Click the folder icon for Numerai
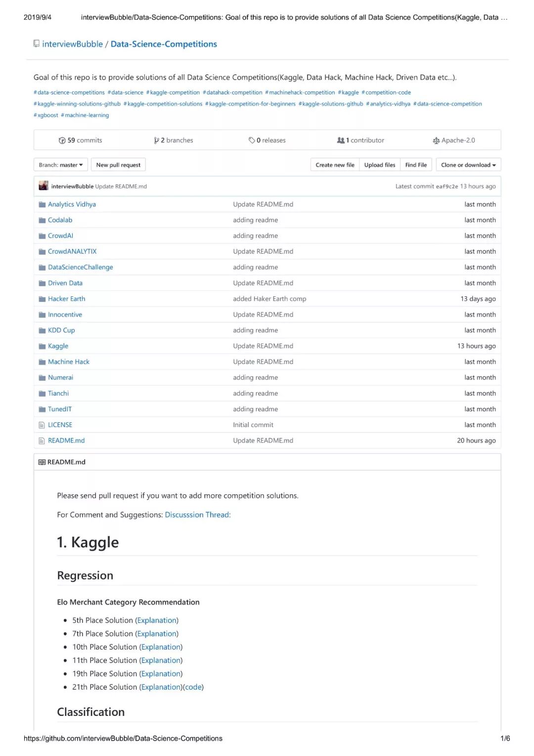 [x=42, y=378]
